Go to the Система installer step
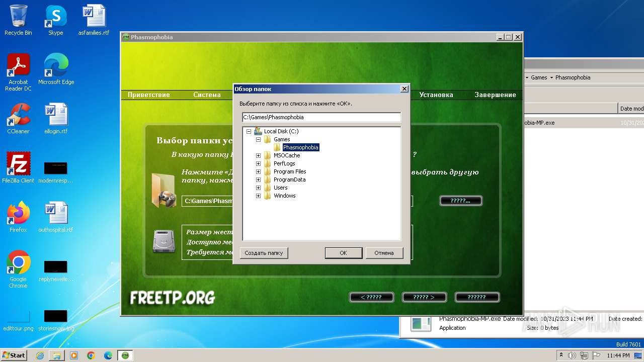The width and height of the screenshot is (644, 362). point(207,95)
